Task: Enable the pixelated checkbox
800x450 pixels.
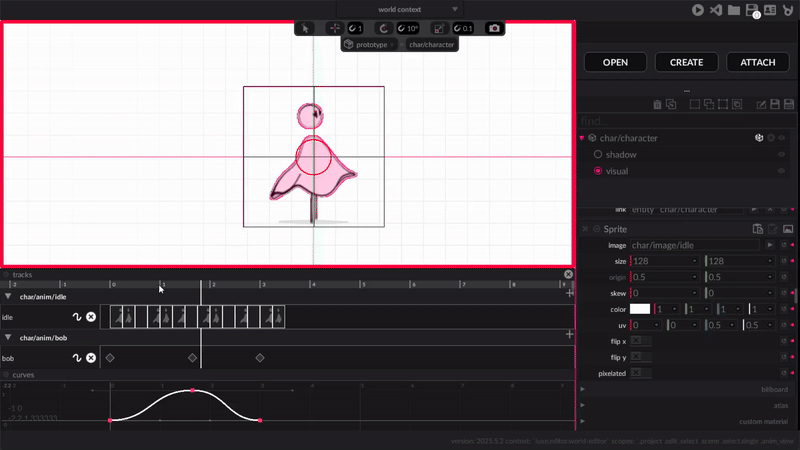Action: tap(636, 373)
